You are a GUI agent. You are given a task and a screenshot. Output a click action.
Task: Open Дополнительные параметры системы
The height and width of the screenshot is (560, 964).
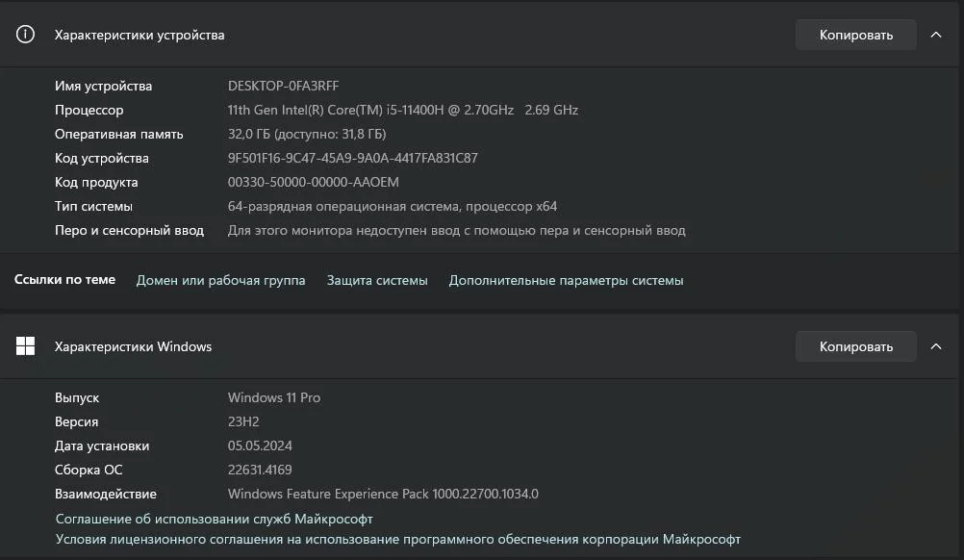(x=566, y=280)
